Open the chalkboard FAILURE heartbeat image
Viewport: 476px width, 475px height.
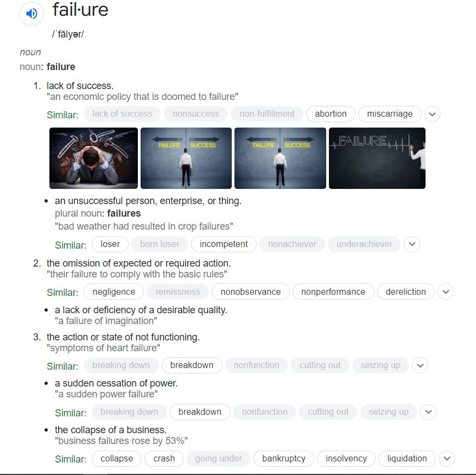tap(377, 158)
